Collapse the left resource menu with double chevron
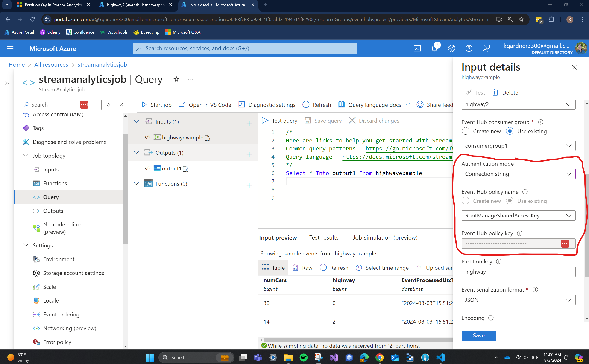This screenshot has height=364, width=589. click(x=121, y=104)
